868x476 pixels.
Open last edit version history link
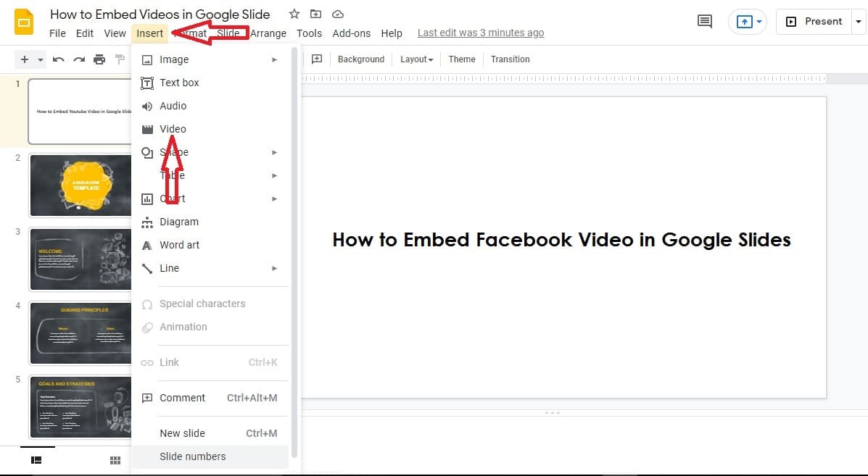tap(481, 33)
